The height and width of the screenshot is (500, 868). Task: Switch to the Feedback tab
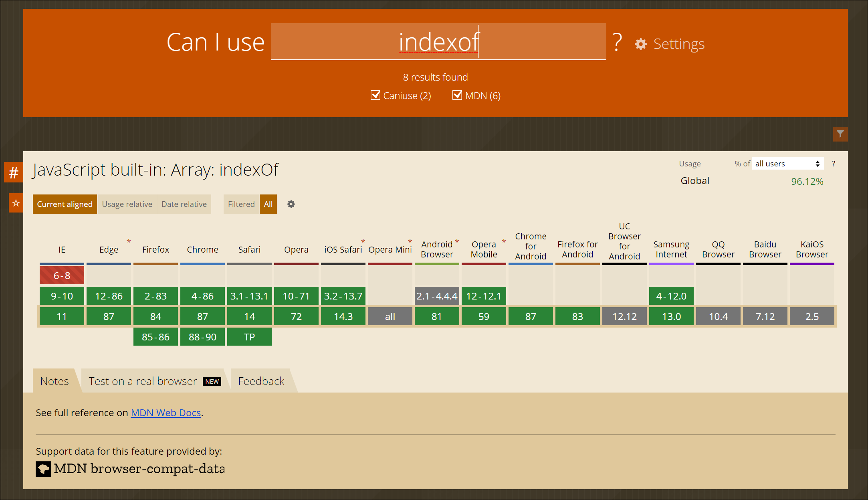pyautogui.click(x=261, y=381)
